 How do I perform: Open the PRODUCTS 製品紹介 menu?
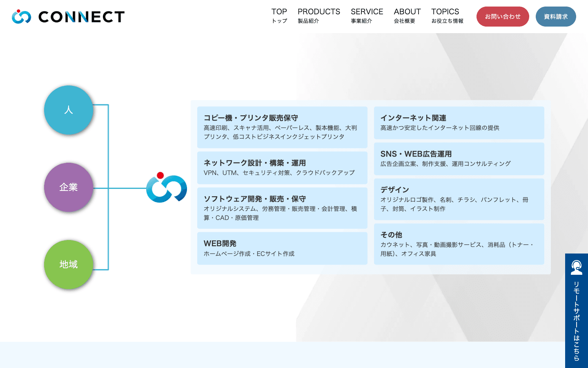coord(319,16)
